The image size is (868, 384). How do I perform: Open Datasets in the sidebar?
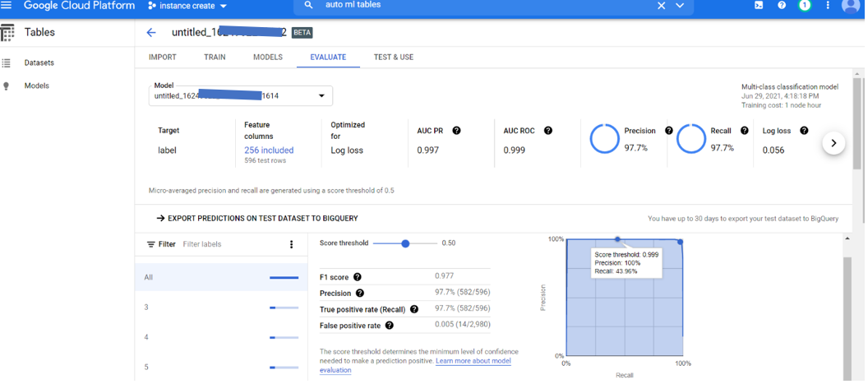tap(39, 63)
